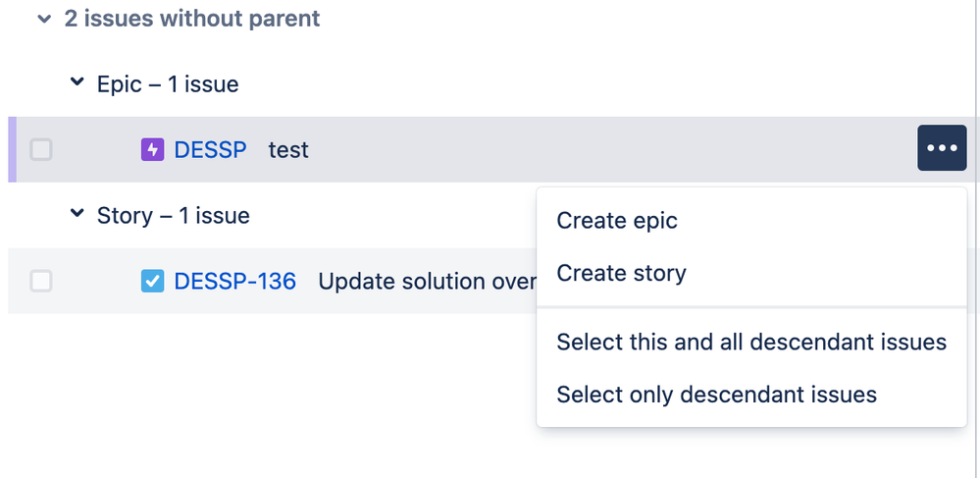Click the 'test' issue summary text

point(288,150)
